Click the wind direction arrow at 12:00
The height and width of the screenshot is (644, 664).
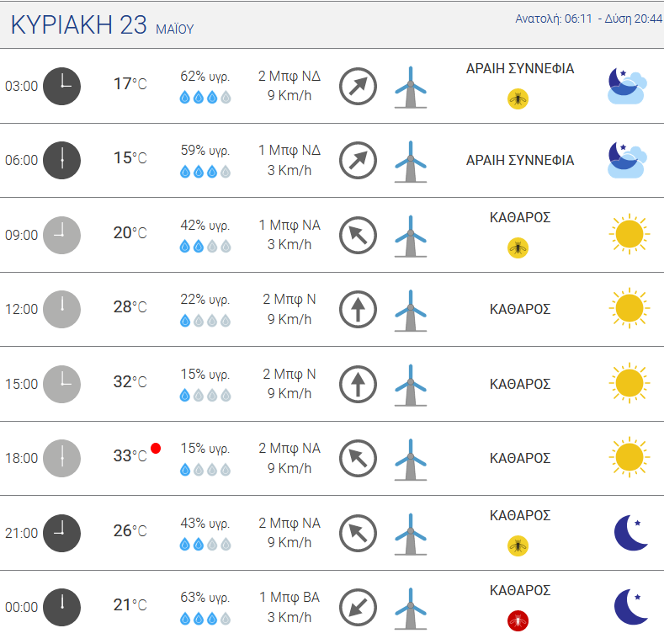(358, 309)
